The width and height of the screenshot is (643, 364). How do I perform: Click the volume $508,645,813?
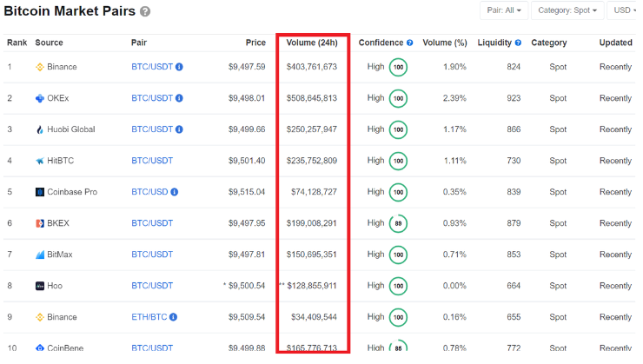pos(312,98)
